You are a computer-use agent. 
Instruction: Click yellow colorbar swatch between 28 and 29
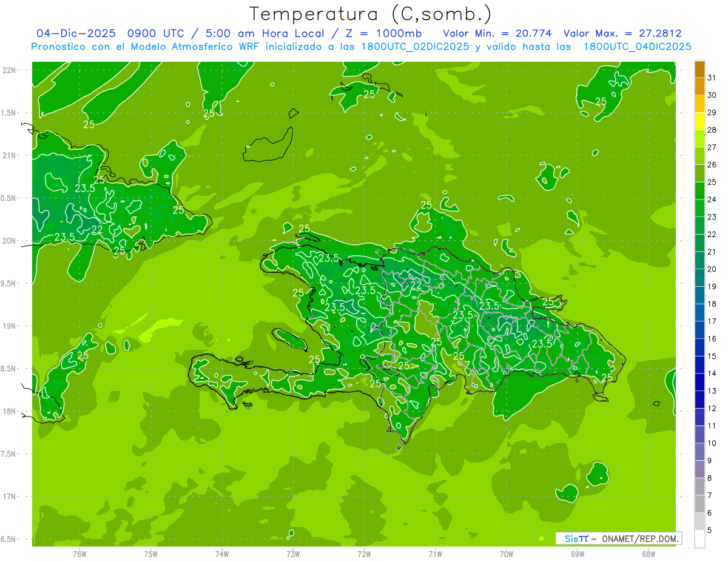(x=699, y=121)
